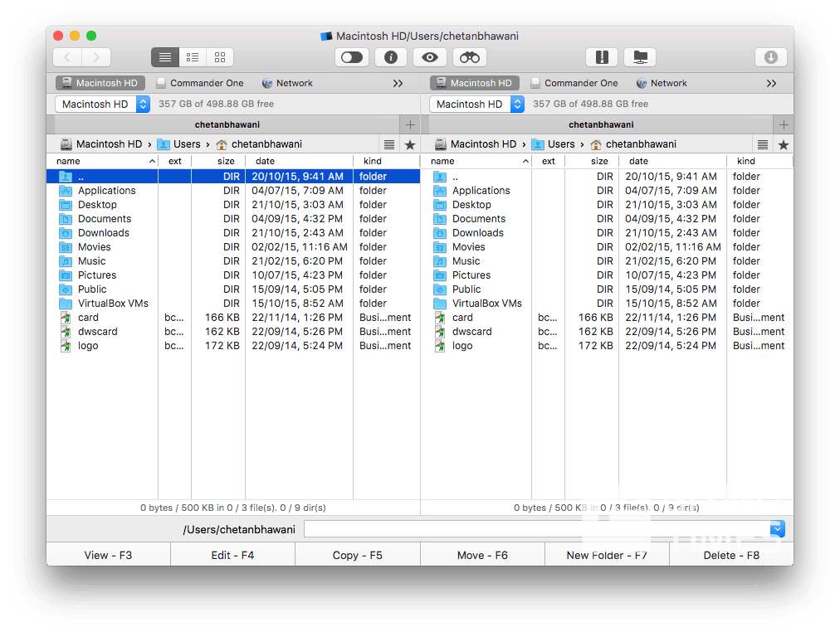Toggle hidden files switch in toolbar
840x632 pixels.
coord(352,57)
